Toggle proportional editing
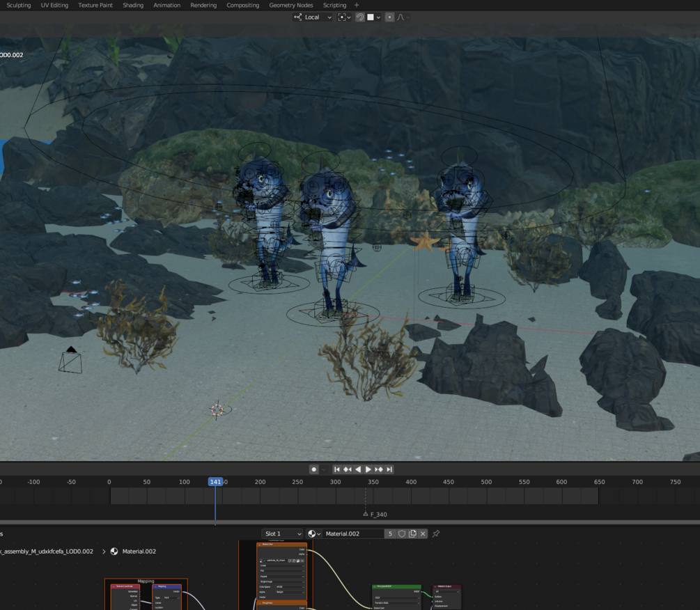This screenshot has width=700, height=610. (x=389, y=17)
